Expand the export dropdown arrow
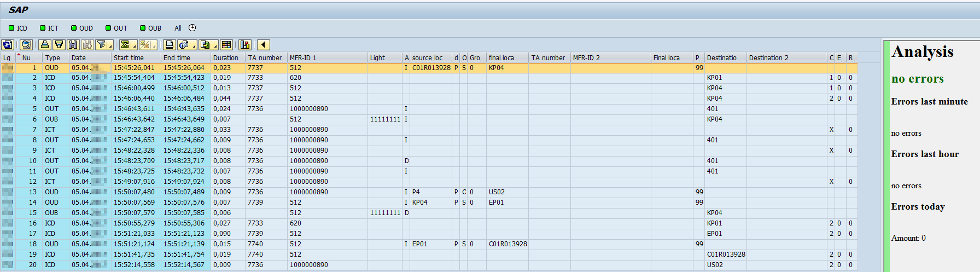The height and width of the screenshot is (272, 980). coord(216,47)
